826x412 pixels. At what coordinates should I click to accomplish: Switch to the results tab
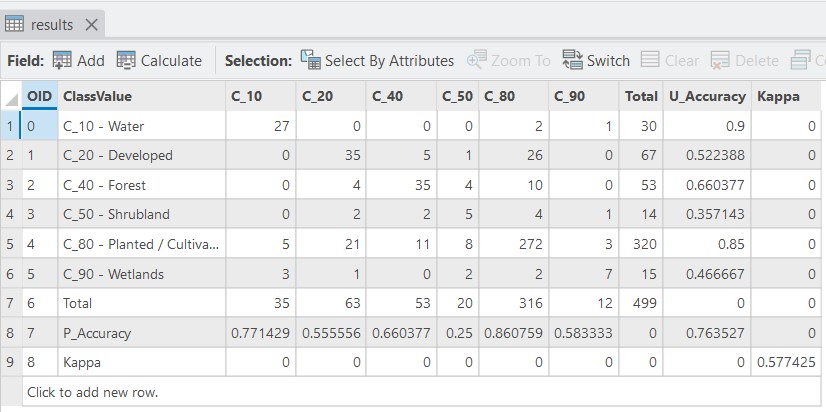coord(51,24)
